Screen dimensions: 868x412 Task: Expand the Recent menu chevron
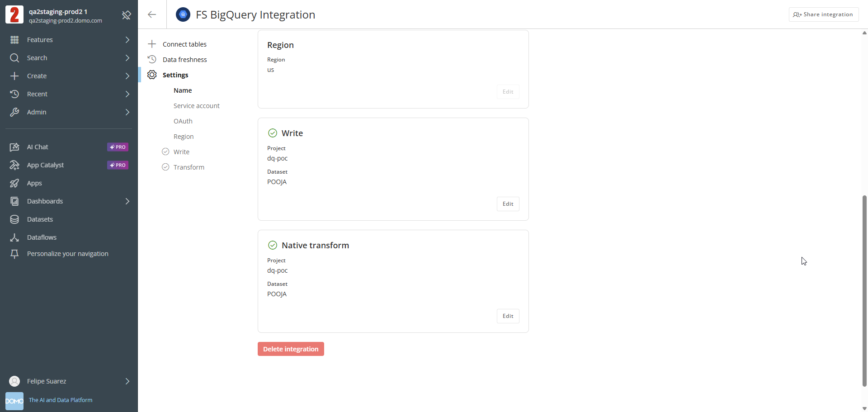pyautogui.click(x=127, y=94)
